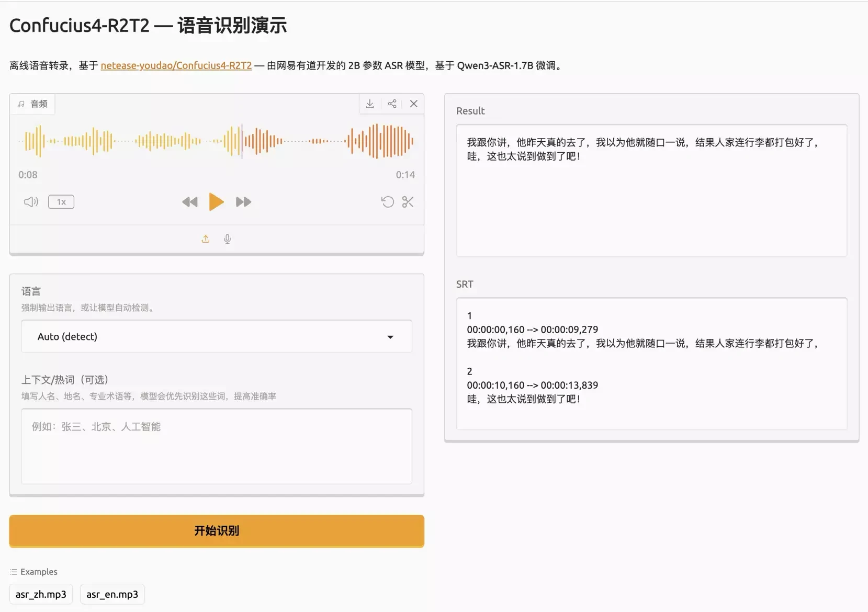This screenshot has height=612, width=868.
Task: Remove the loaded audio with X
Action: tap(413, 104)
